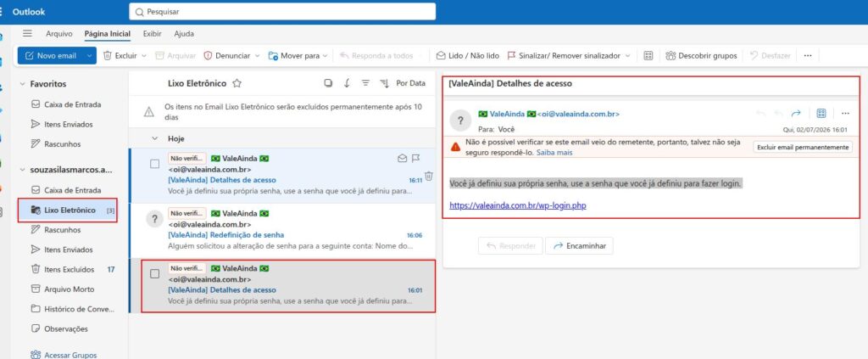This screenshot has height=359, width=868.
Task: Click the apps grid icon in toolbar
Action: click(648, 55)
